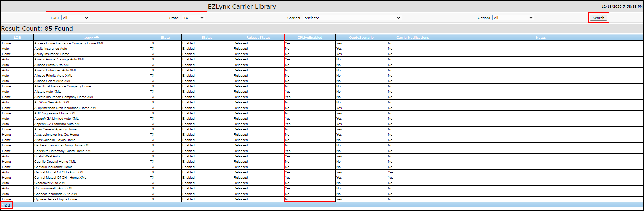
Task: Sort by the LOB column header
Action: pyautogui.click(x=17, y=38)
